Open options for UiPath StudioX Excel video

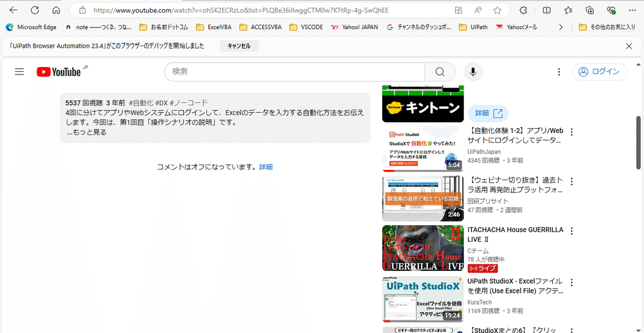coord(572,282)
